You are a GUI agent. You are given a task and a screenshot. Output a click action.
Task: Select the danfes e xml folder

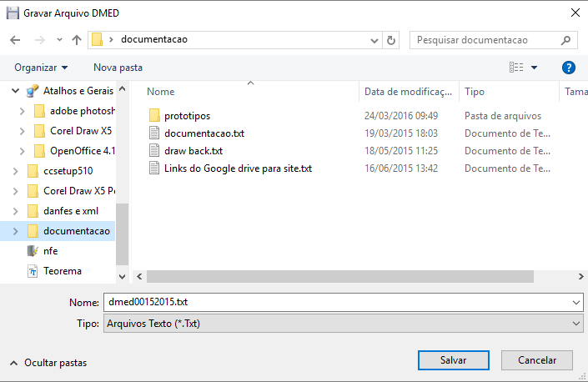pos(71,211)
